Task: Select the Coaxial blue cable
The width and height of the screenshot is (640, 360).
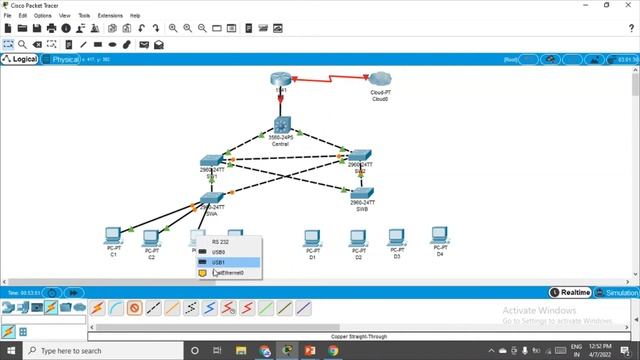Action: coord(209,308)
